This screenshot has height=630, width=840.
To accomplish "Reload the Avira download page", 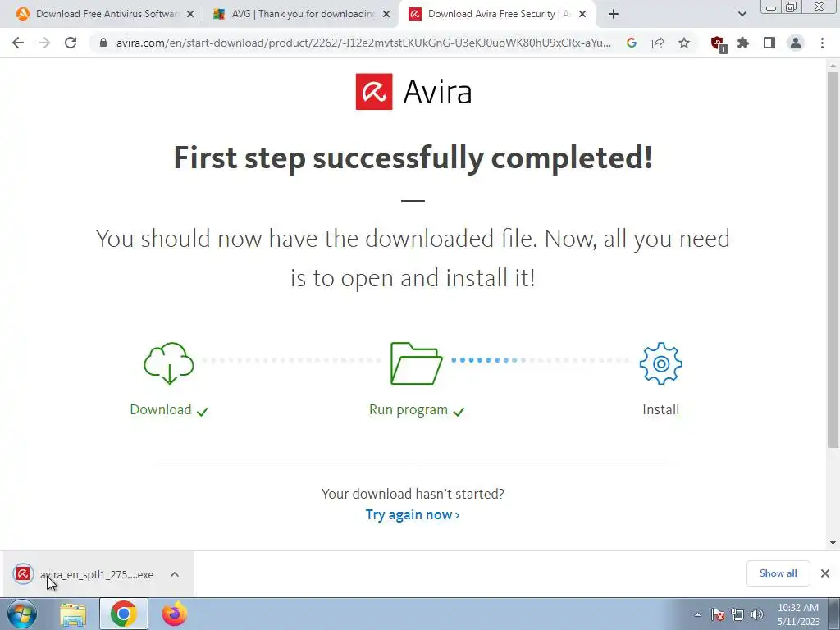I will [x=71, y=43].
